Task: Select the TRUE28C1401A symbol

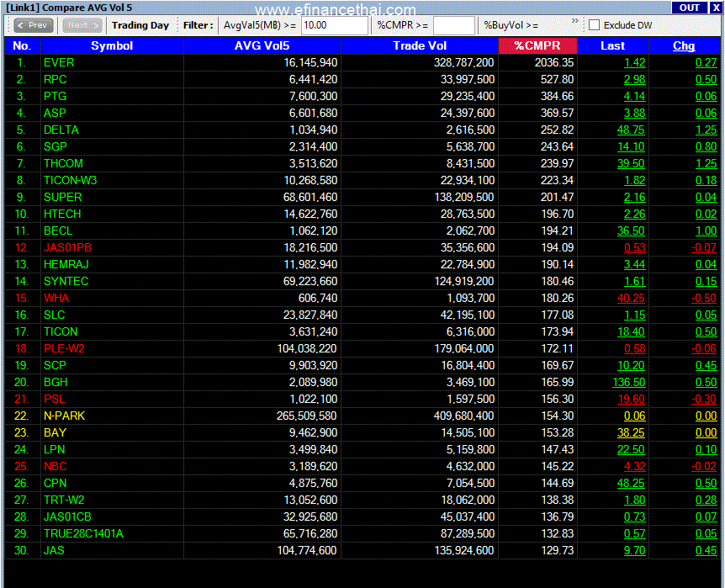Action: (x=83, y=534)
